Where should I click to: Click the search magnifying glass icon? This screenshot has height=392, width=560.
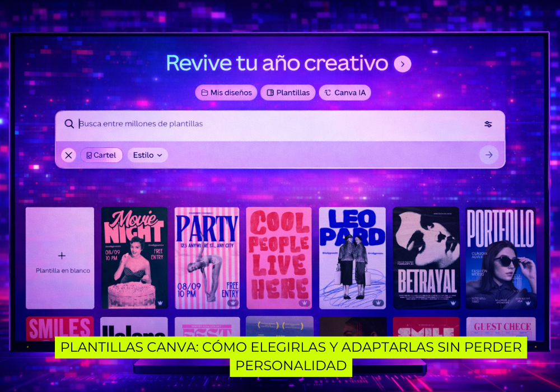(x=69, y=123)
